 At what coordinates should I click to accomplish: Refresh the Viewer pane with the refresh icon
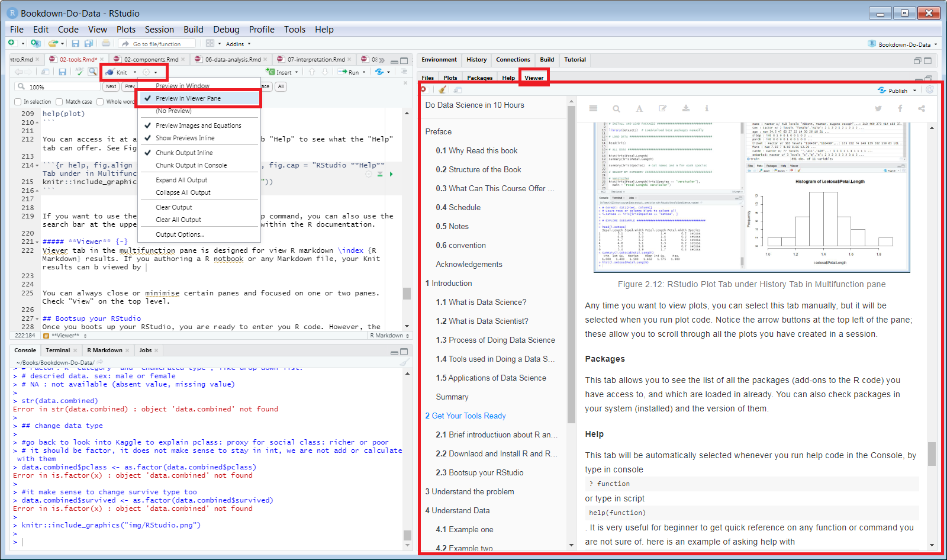click(930, 90)
